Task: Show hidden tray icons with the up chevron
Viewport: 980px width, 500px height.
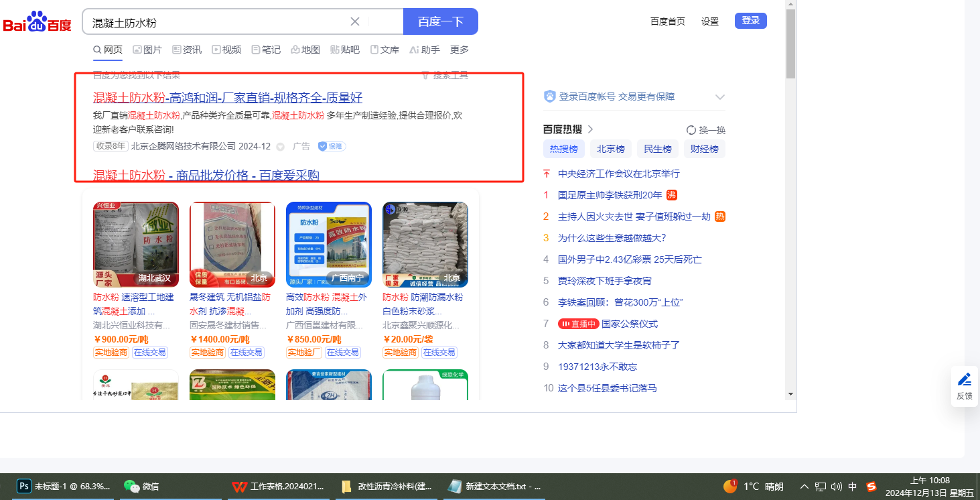Action: tap(804, 487)
